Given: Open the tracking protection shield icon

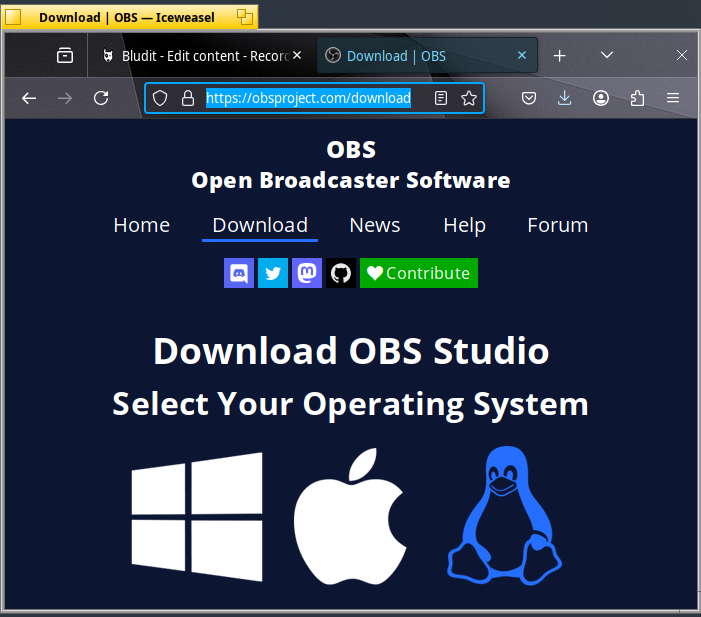Looking at the screenshot, I should (160, 98).
